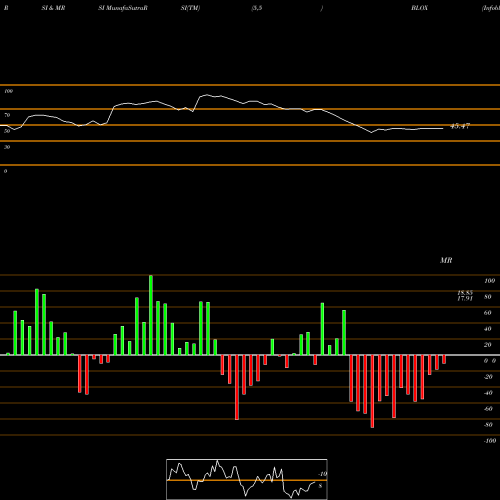Screen dimensions: 500x500
Task: Click the MR panel title label
Action: pos(446,260)
